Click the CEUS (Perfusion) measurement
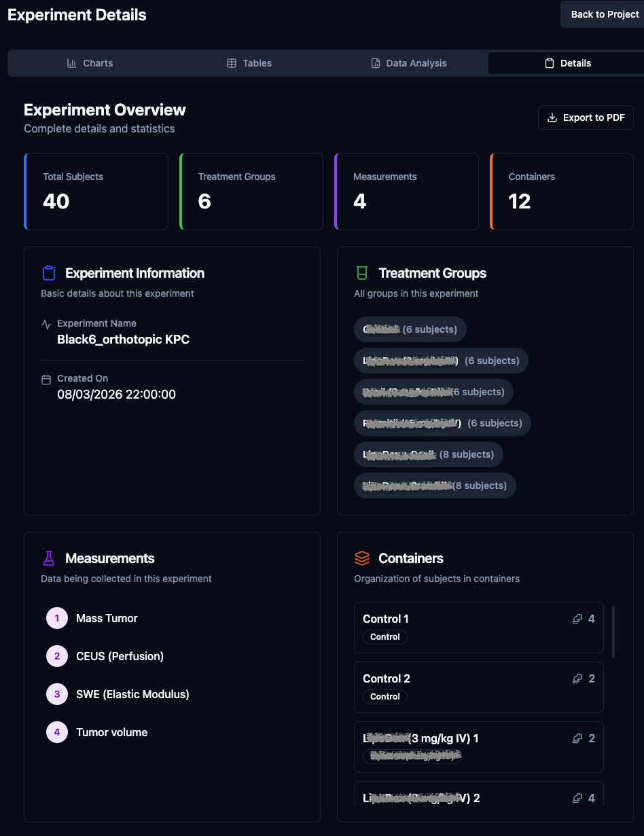This screenshot has width=644, height=836. click(x=120, y=656)
